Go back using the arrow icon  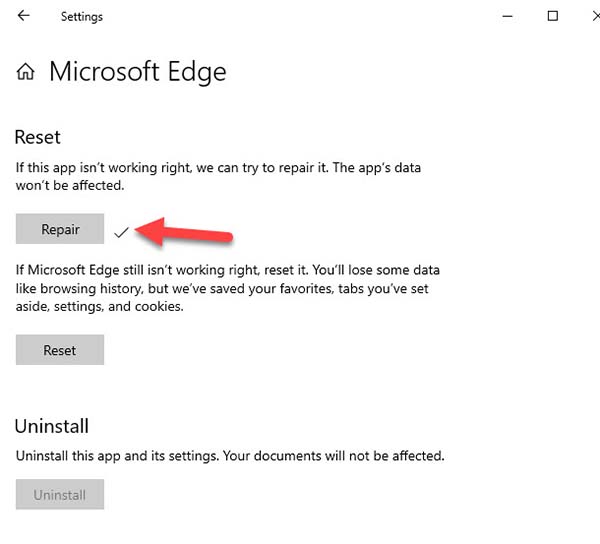pyautogui.click(x=23, y=16)
